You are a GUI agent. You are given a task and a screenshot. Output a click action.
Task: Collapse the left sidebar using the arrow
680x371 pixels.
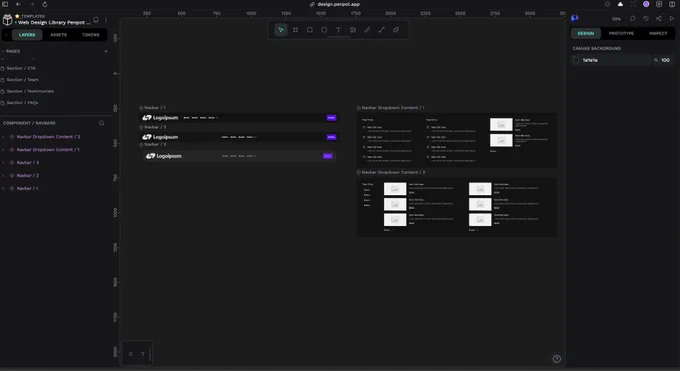pos(6,35)
